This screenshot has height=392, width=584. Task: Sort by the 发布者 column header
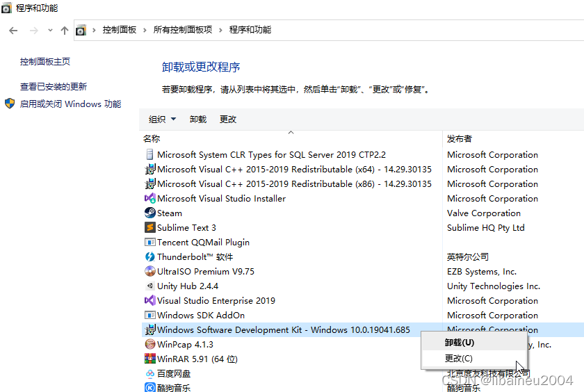click(x=460, y=139)
